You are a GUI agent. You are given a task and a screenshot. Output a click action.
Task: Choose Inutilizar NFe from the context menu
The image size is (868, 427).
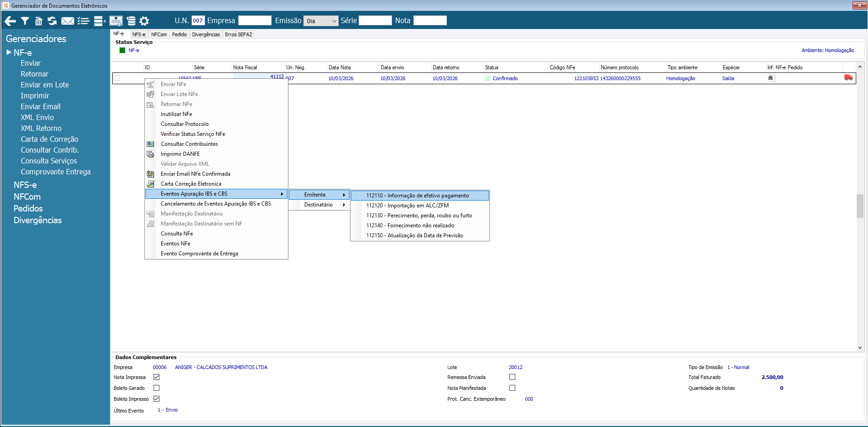pos(216,114)
